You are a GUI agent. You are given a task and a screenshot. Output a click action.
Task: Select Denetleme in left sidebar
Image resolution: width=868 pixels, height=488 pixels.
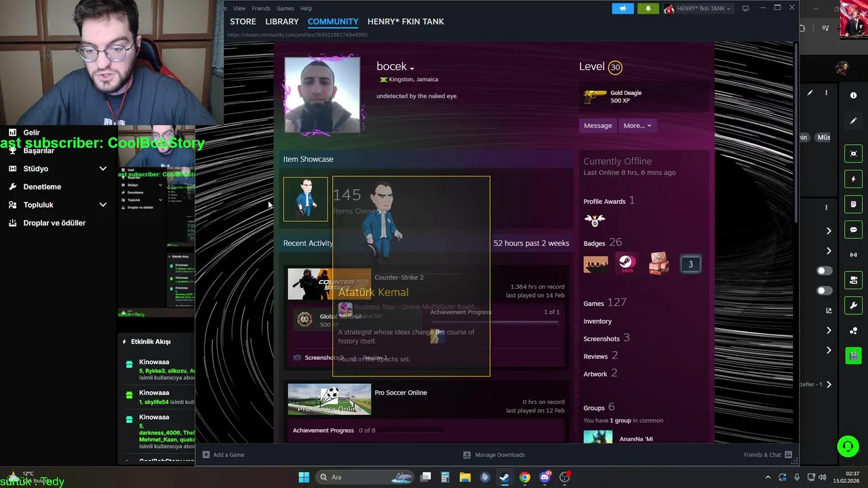point(42,187)
